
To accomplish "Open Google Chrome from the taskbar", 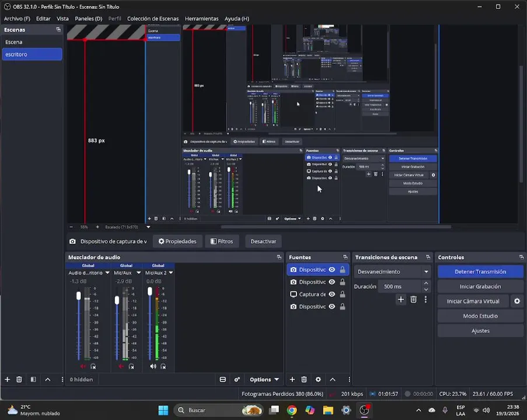I will [292, 410].
